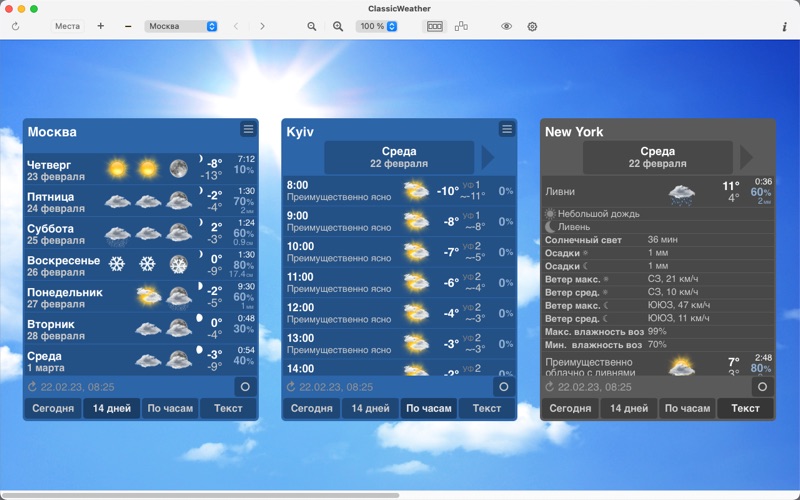Viewport: 800px width, 500px height.
Task: Click the Москва widget update refresh icon
Action: pos(33,387)
